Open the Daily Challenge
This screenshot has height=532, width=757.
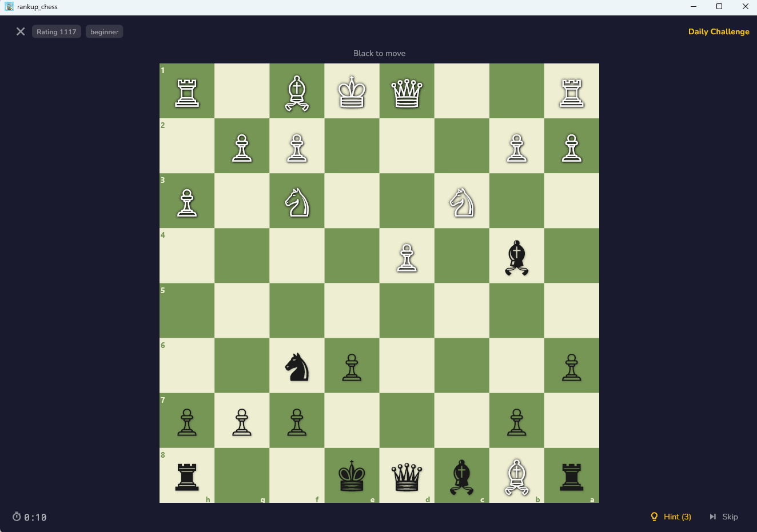click(718, 31)
